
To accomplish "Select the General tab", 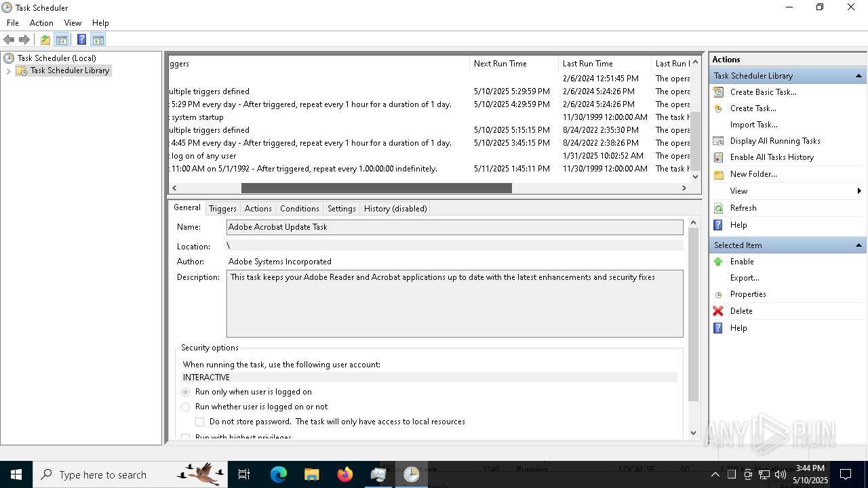I will (186, 207).
